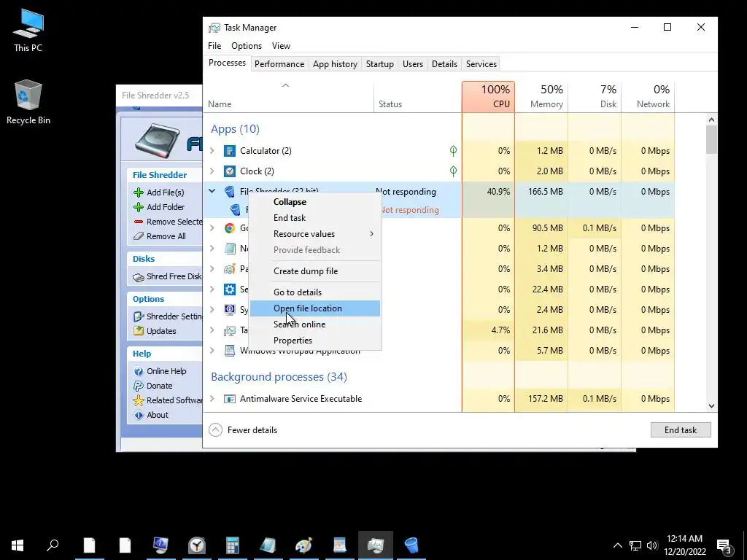Open Online Help in File Shredder
This screenshot has width=747, height=560.
[160, 371]
